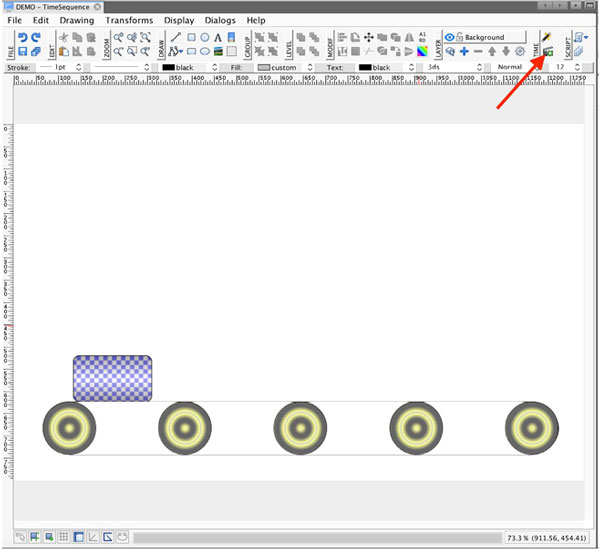
Task: Click the layer settings gear icon
Action: pyautogui.click(x=520, y=51)
